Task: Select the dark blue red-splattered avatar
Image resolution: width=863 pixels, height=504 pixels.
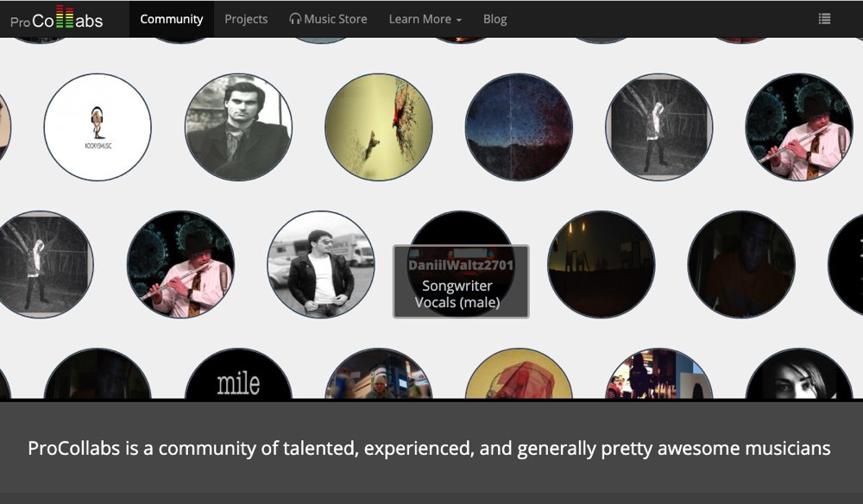Action: tap(519, 127)
